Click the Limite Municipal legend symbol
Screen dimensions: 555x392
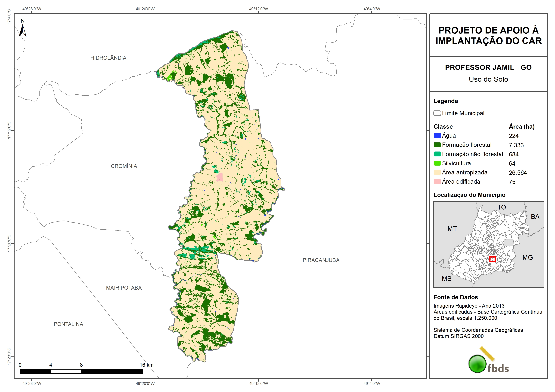click(437, 113)
